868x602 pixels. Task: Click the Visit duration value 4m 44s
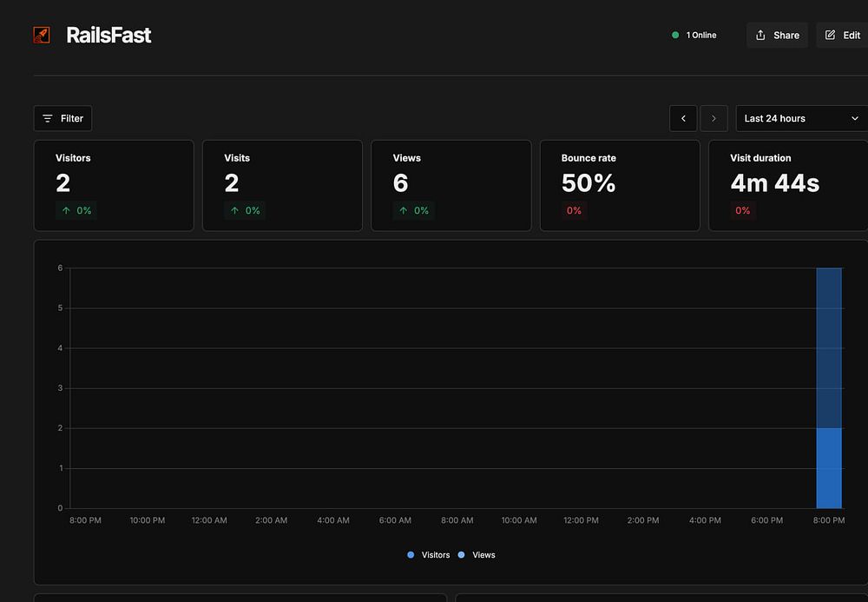pyautogui.click(x=774, y=183)
